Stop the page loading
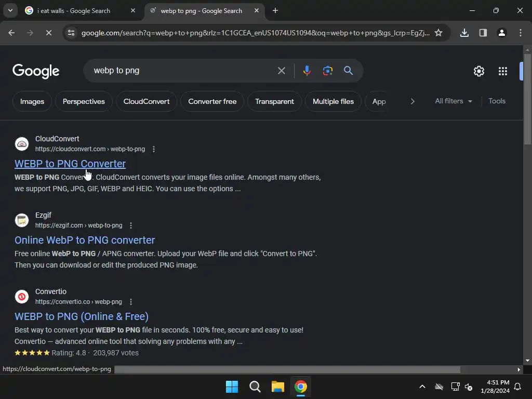The width and height of the screenshot is (532, 399). click(49, 33)
